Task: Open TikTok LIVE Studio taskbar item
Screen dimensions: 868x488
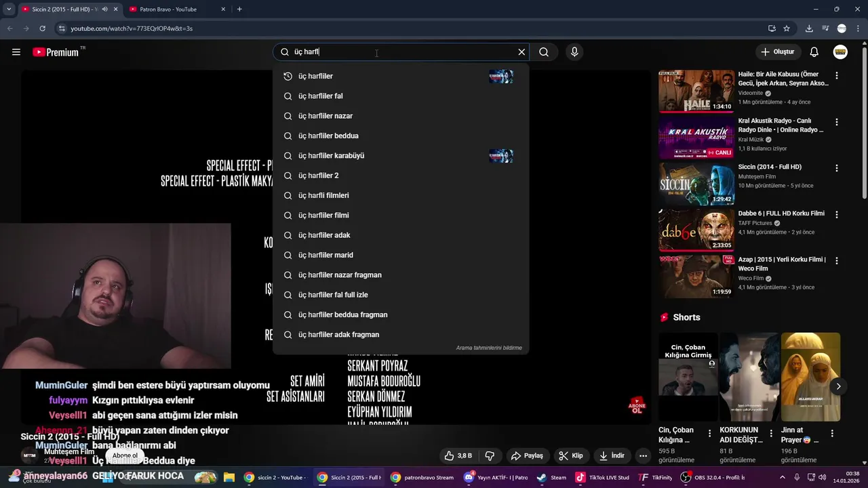Action: click(x=602, y=477)
